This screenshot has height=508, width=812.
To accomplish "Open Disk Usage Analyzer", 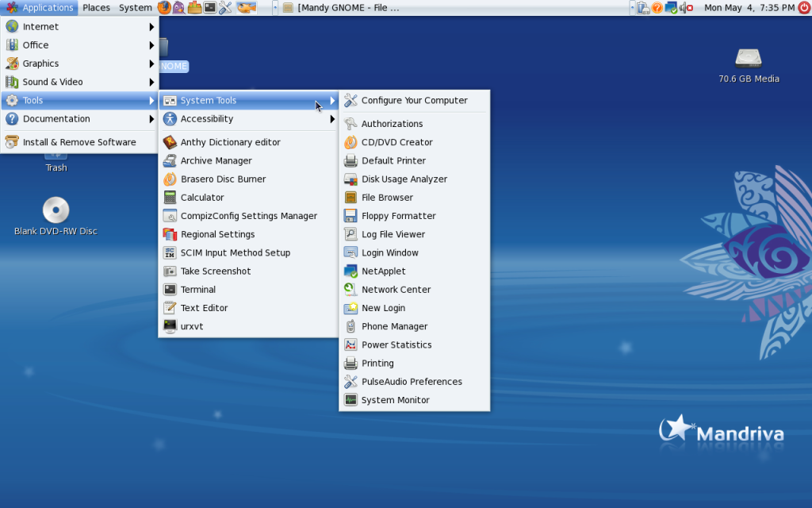I will tap(414, 179).
